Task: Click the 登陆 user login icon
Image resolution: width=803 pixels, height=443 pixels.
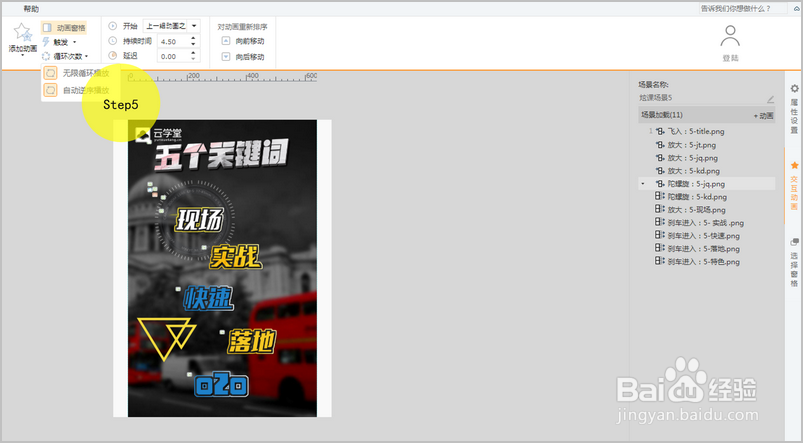Action: [730, 37]
